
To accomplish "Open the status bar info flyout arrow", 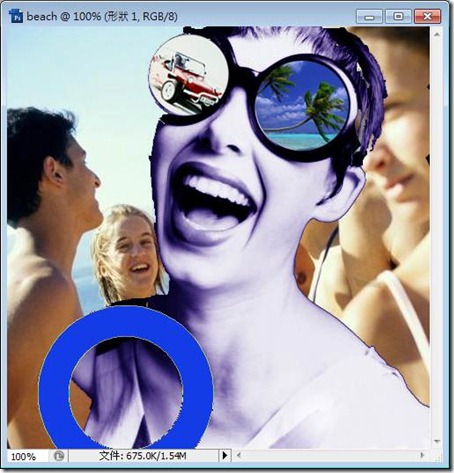I will pyautogui.click(x=225, y=455).
